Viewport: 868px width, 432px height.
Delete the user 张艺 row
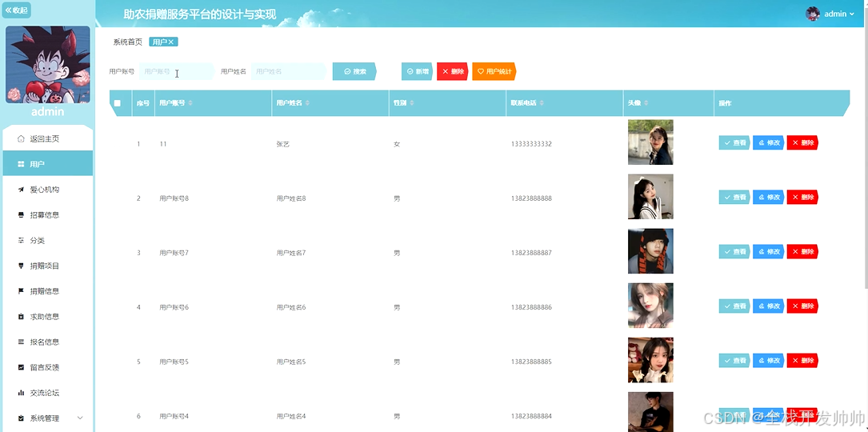tap(802, 143)
